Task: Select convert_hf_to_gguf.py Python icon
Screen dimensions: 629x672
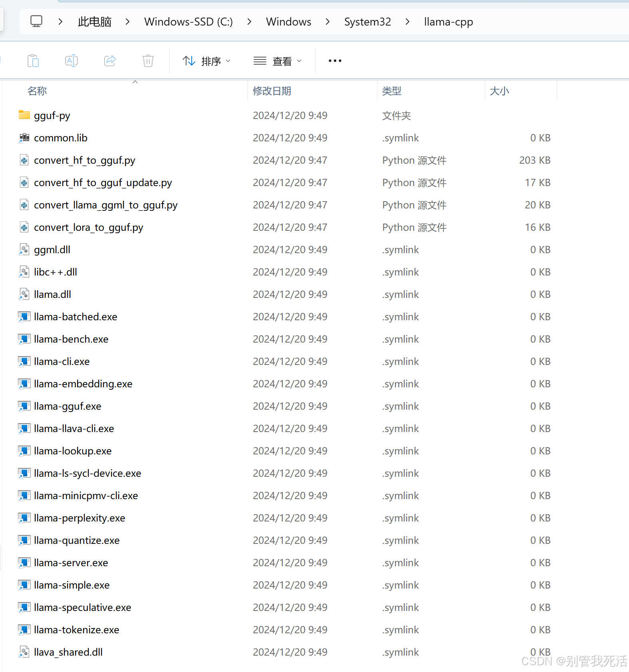Action: 24,160
